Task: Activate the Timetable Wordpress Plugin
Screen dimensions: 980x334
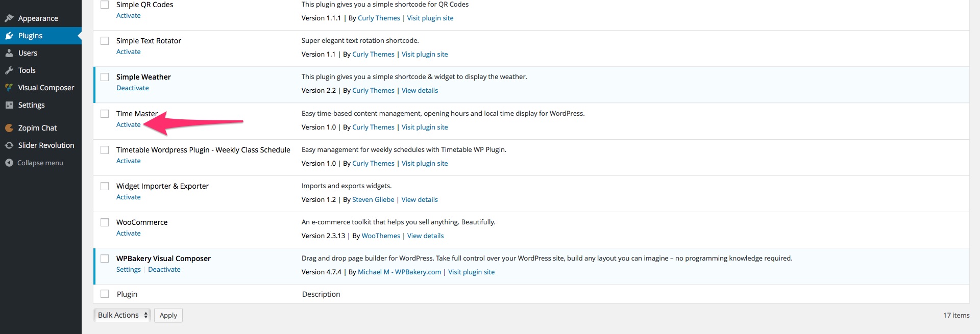Action: 129,161
